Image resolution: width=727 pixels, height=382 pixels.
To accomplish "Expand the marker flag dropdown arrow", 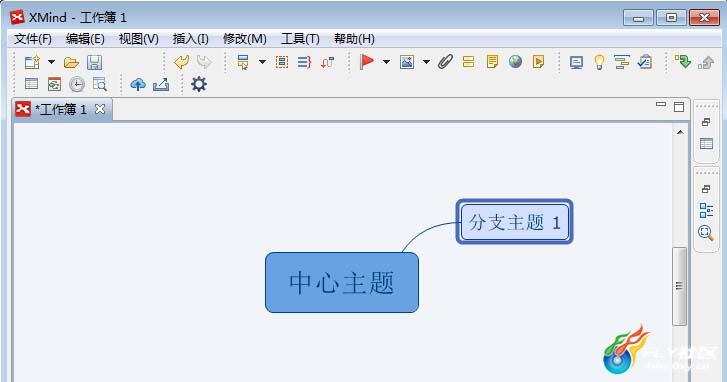I will 386,62.
